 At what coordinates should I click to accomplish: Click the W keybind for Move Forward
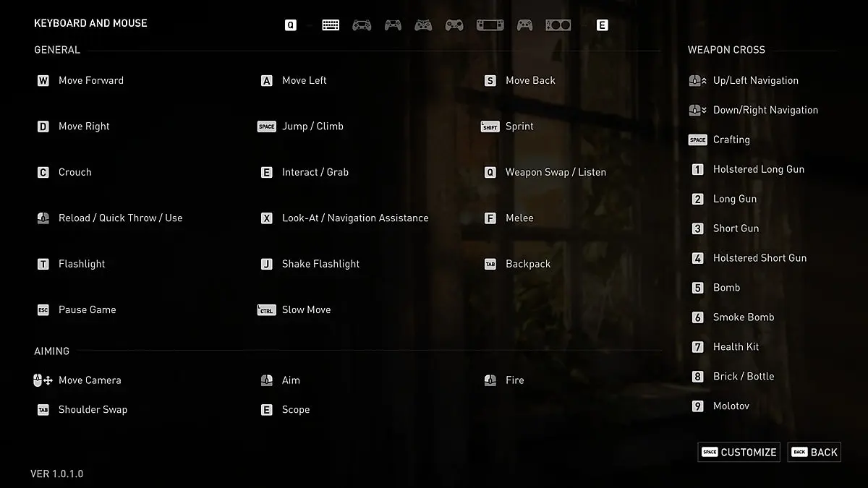(43, 80)
